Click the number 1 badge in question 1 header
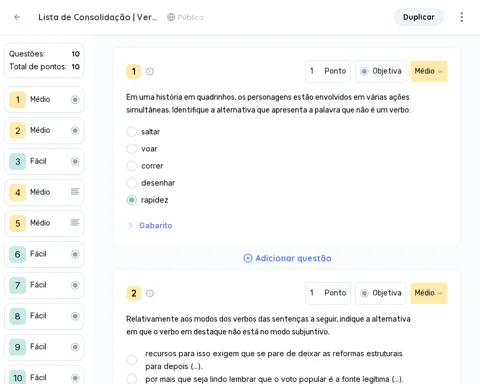480x384 pixels. pyautogui.click(x=134, y=71)
